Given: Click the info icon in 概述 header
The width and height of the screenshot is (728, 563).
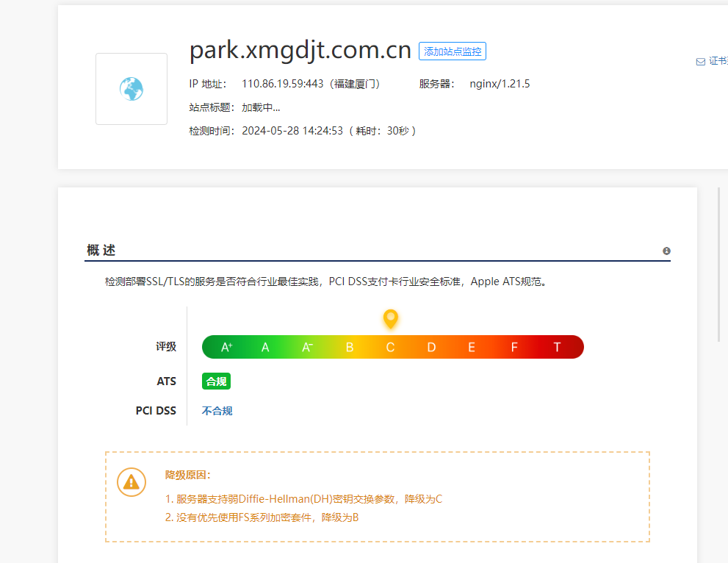Looking at the screenshot, I should tap(666, 251).
